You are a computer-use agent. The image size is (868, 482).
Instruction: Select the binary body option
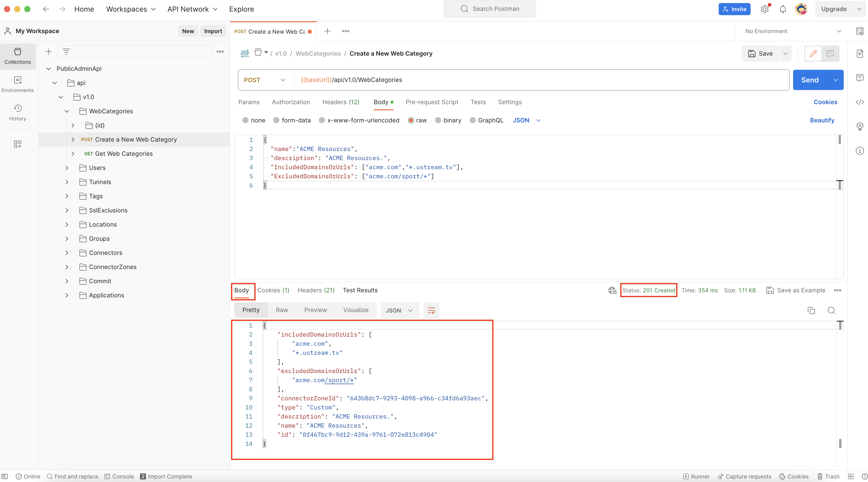(x=438, y=120)
